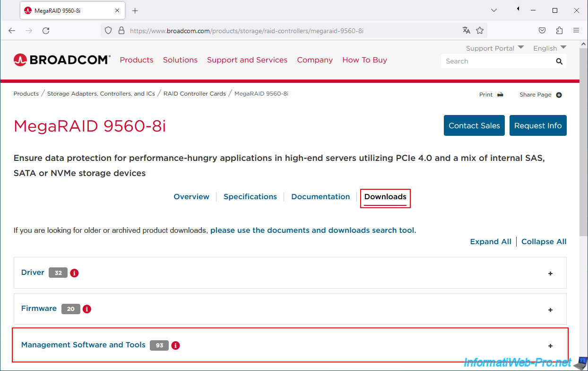Switch to the Documentation tab
This screenshot has width=588, height=371.
(320, 197)
